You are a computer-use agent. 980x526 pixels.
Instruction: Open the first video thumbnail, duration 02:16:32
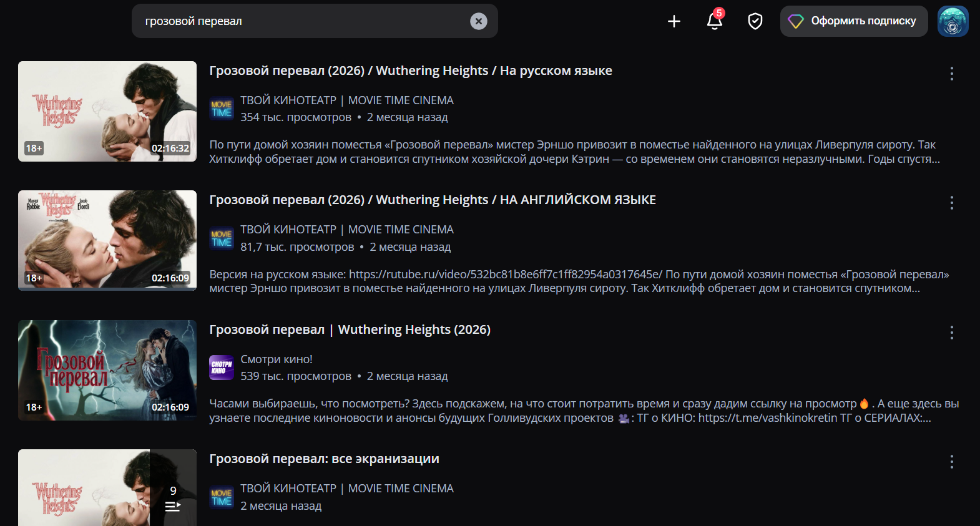click(107, 111)
